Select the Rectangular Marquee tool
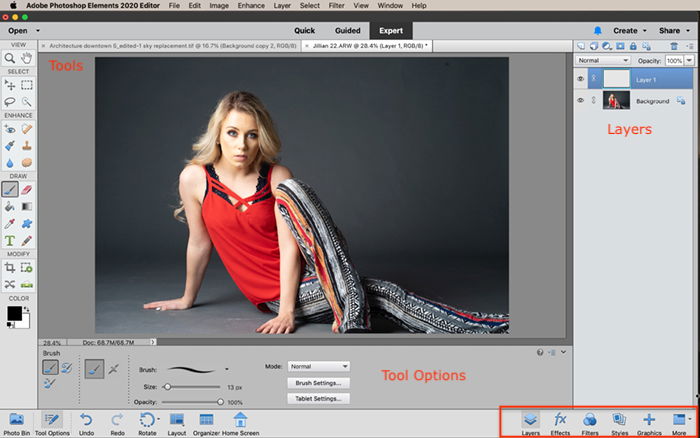The image size is (700, 438). (27, 85)
